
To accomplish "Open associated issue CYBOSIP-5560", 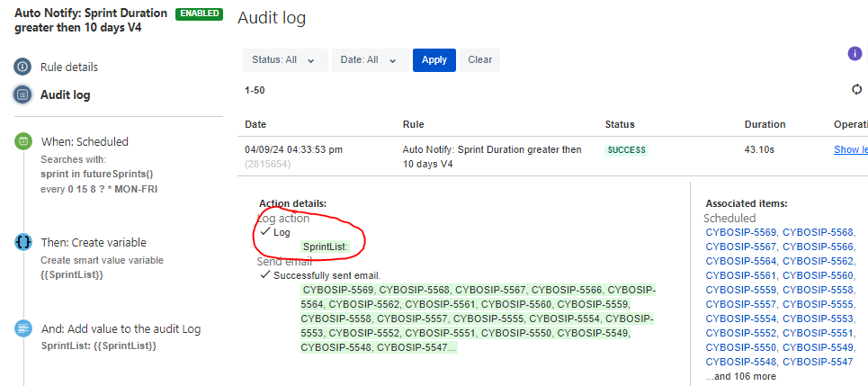I will 819,275.
